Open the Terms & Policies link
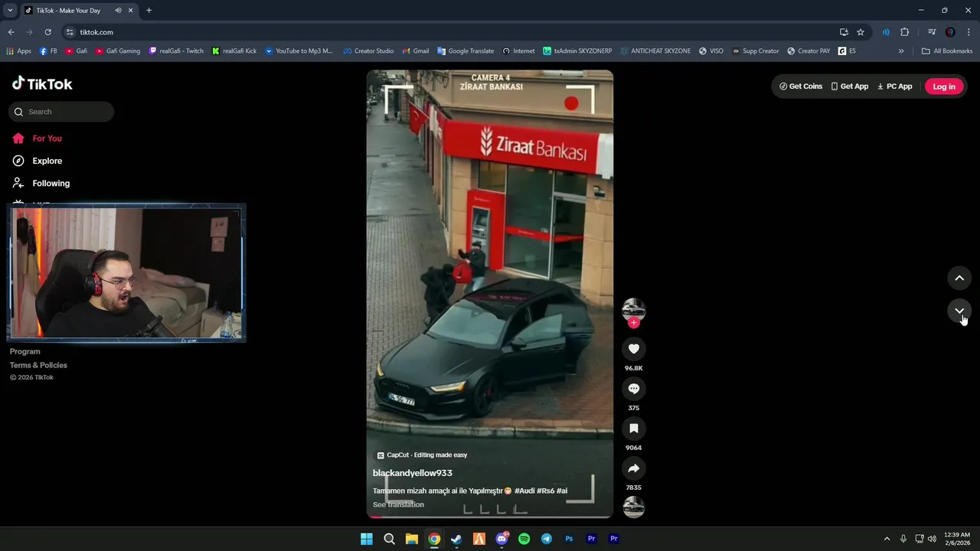 click(x=38, y=365)
